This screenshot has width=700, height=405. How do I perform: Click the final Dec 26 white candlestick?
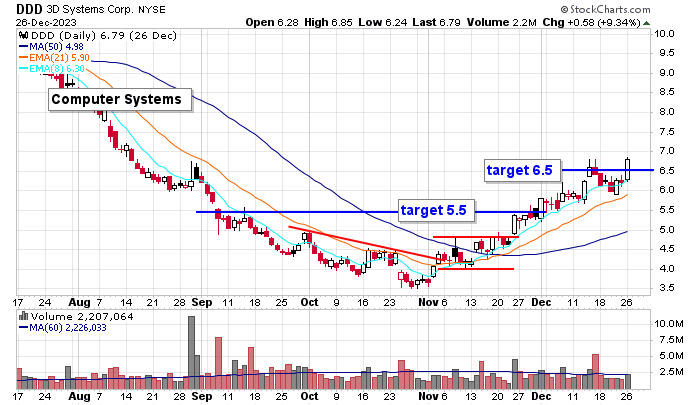coord(628,169)
